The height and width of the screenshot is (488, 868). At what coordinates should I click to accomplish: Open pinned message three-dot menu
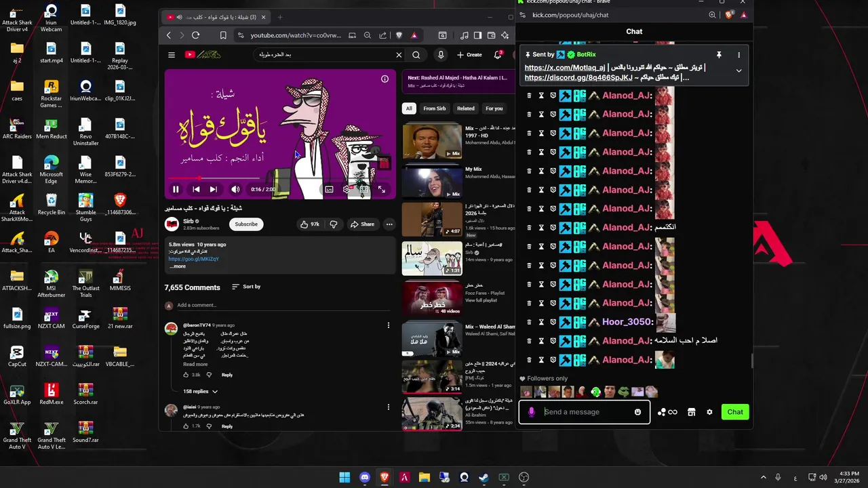coord(738,55)
